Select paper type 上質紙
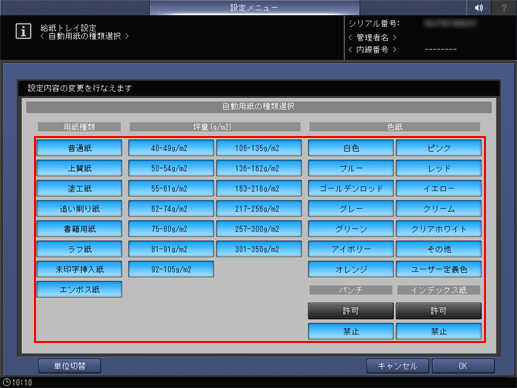The height and width of the screenshot is (388, 517). pos(79,168)
